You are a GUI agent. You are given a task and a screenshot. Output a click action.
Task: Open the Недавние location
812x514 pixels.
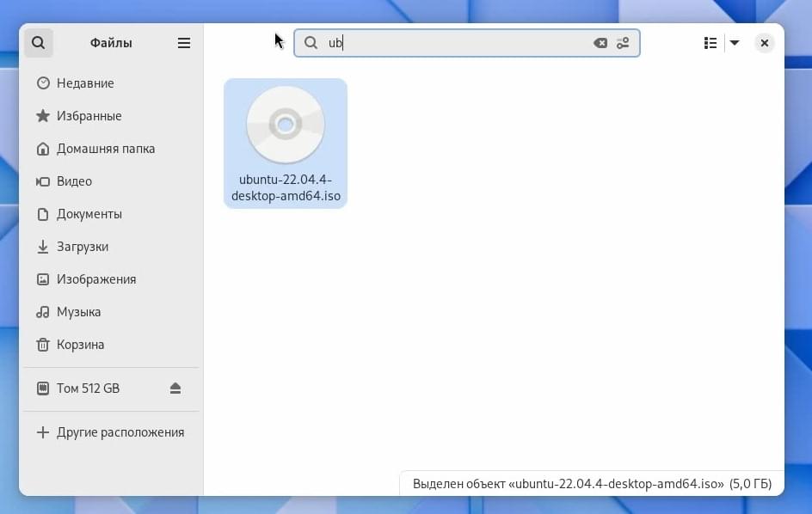(x=111, y=83)
